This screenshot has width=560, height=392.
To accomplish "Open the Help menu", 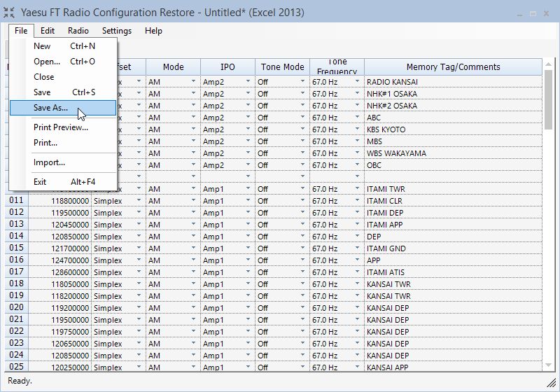I will tap(153, 31).
